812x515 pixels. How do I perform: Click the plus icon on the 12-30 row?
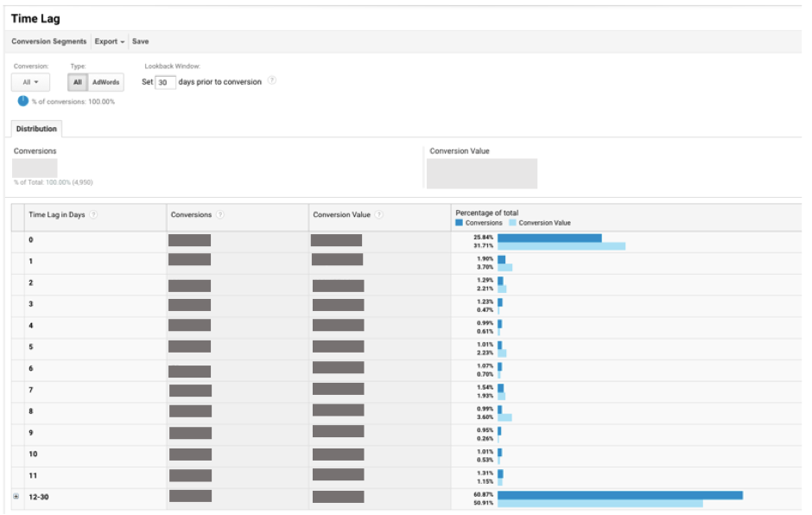tap(16, 497)
